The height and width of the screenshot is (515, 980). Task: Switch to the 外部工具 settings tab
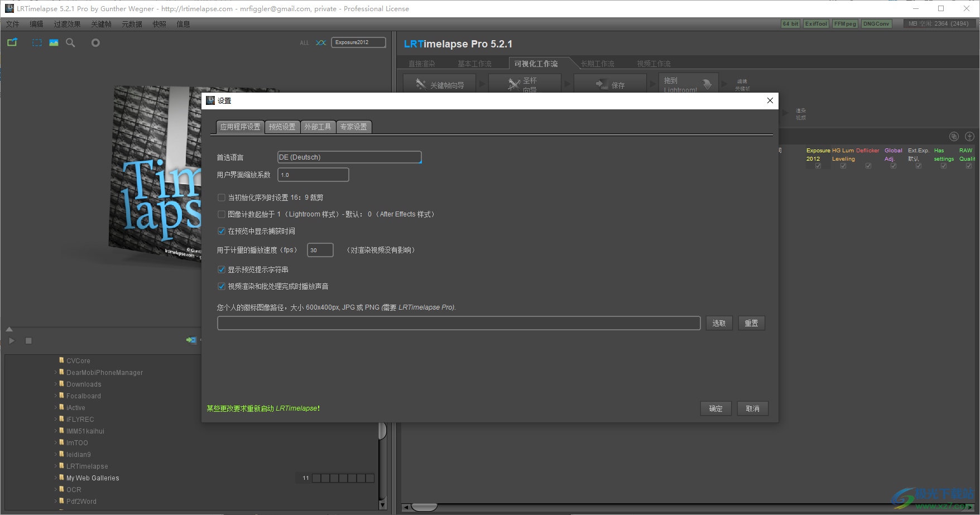tap(318, 127)
